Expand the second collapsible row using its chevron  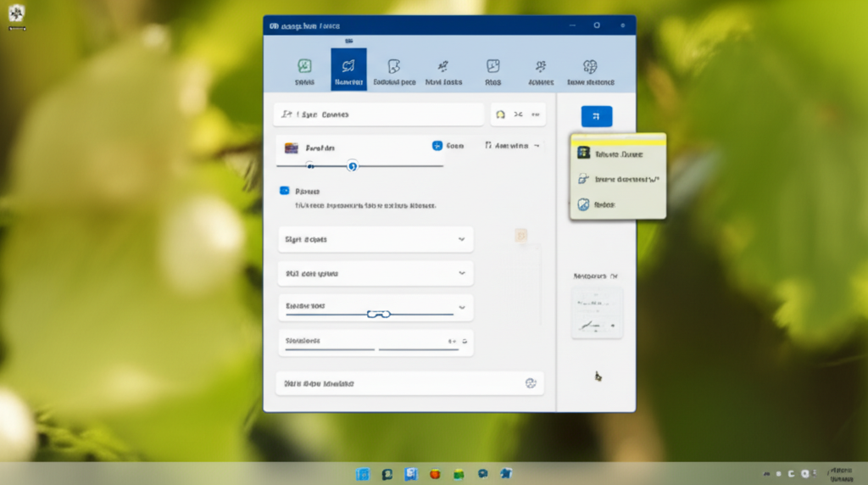(x=461, y=273)
